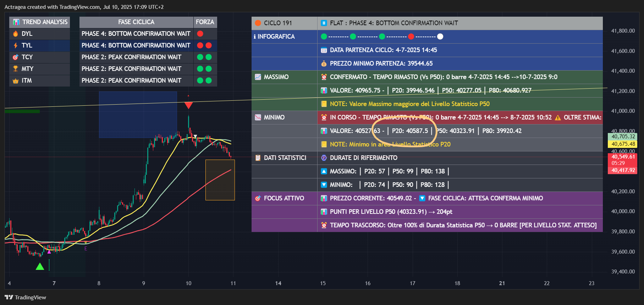644x305 pixels.
Task: Click the 21 date label on time axis
Action: pyautogui.click(x=502, y=283)
